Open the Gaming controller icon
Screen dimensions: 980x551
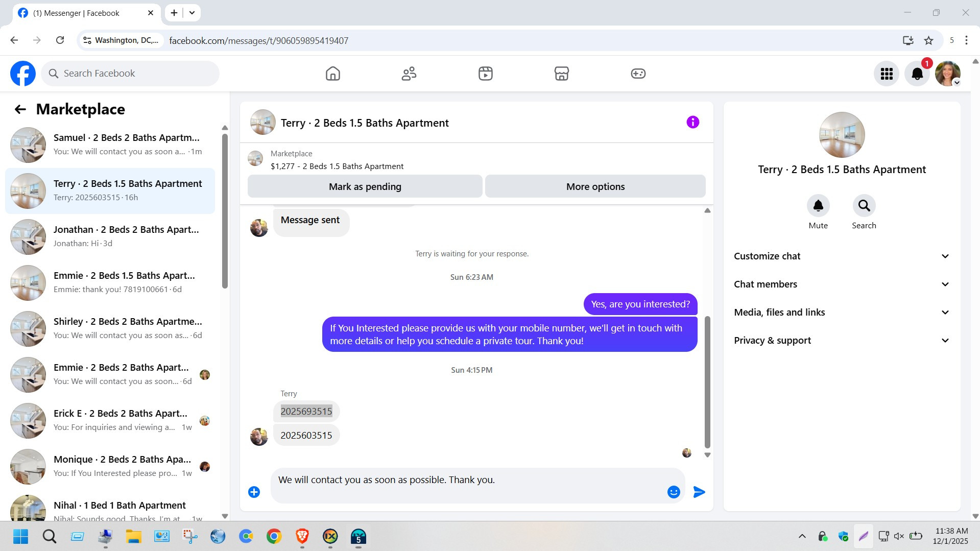(x=638, y=74)
